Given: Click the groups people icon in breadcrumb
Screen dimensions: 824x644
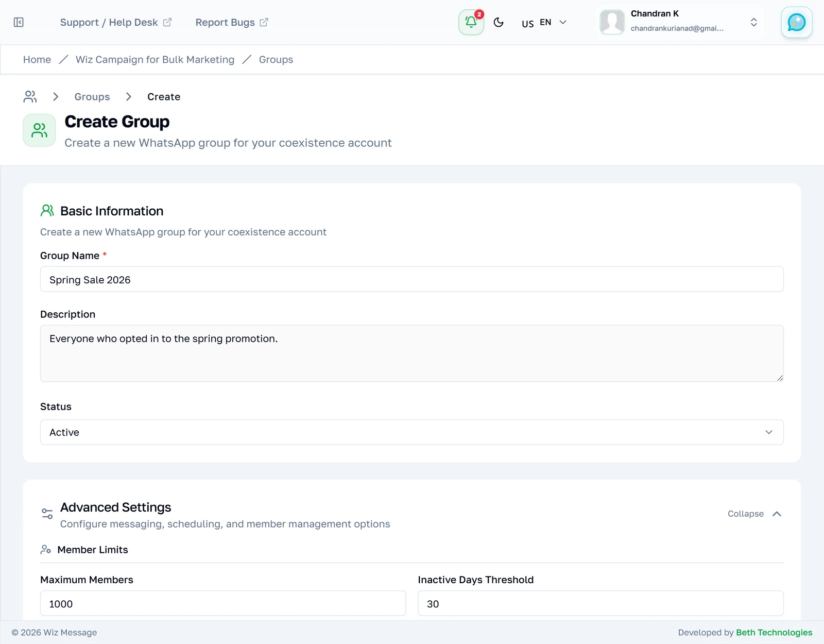Looking at the screenshot, I should tap(30, 96).
